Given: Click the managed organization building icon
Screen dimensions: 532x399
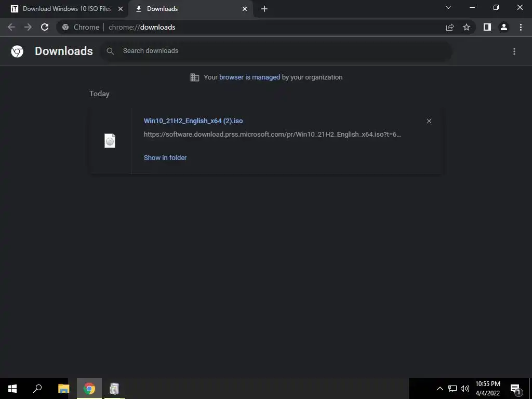Looking at the screenshot, I should [x=195, y=77].
